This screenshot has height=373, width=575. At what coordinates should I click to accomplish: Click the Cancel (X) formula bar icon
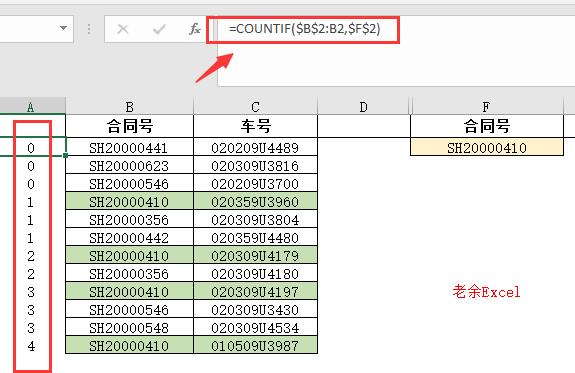[x=122, y=29]
